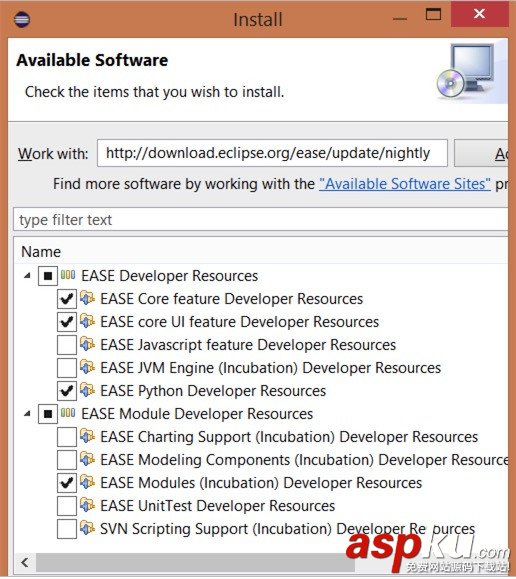Click the EASE core UI feature icon
Image resolution: width=516 pixels, height=579 pixels.
[88, 321]
